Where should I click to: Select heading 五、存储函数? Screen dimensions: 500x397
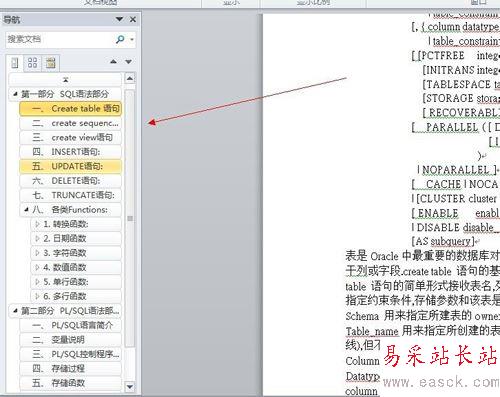(x=70, y=383)
